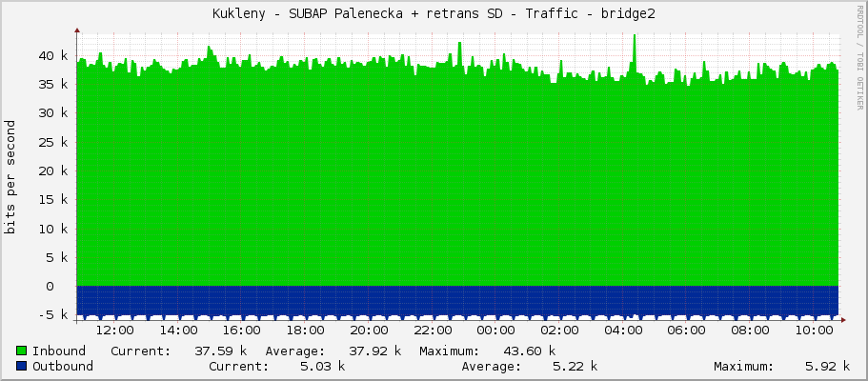Click the 00:00 time axis label
Viewport: 868px width, 381px height.
495,331
